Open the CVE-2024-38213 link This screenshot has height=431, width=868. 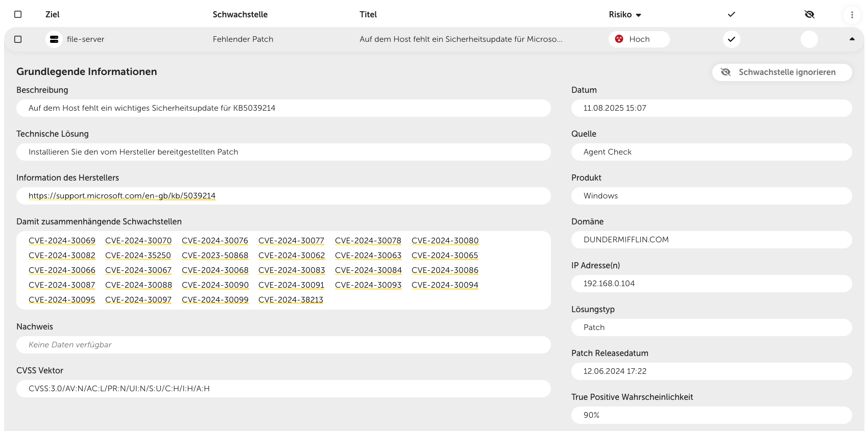pos(291,300)
